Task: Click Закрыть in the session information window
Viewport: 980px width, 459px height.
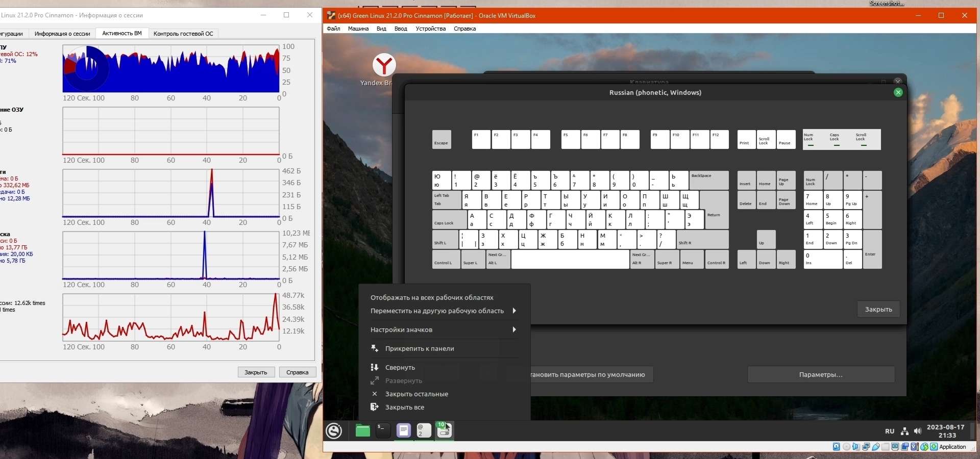Action: point(256,372)
